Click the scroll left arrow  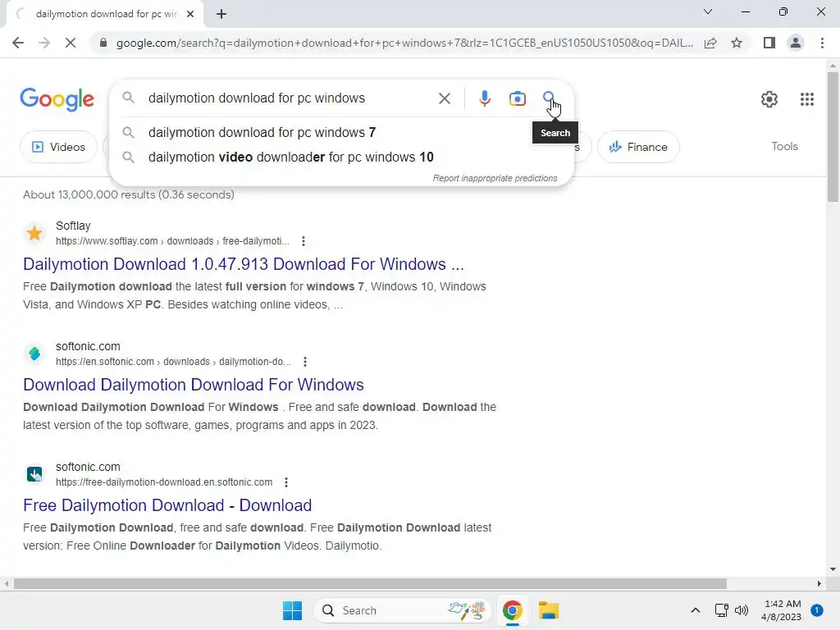coord(7,583)
